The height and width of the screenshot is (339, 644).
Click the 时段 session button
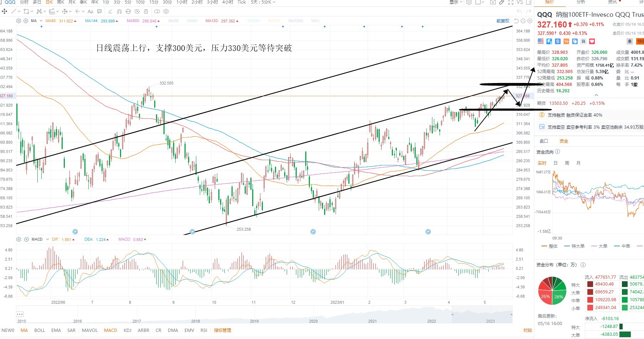click(528, 330)
